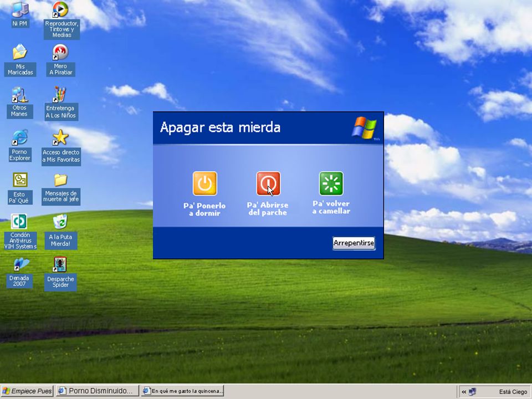Switch to En qué me gasto la quincena window
Viewport: 532px width, 399px height.
coord(182,391)
